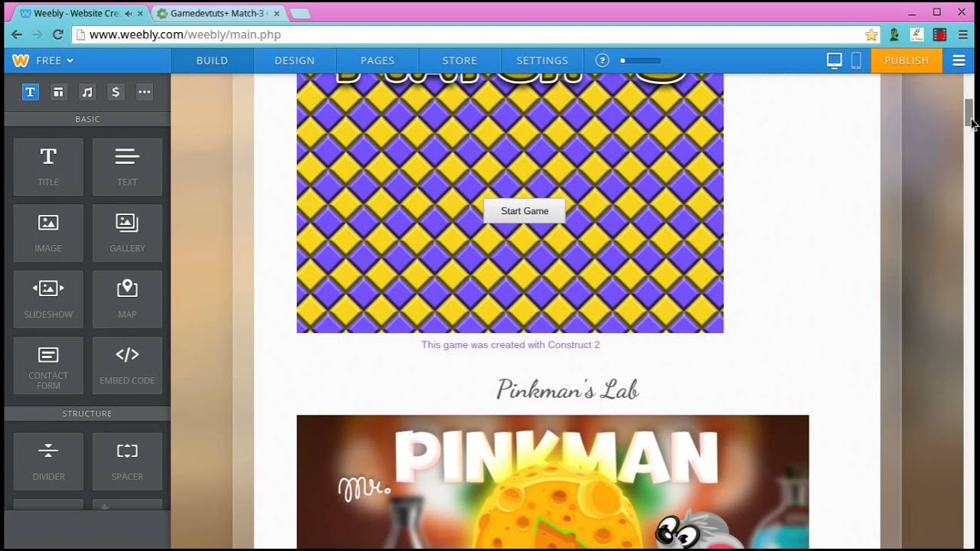980x551 pixels.
Task: Select the Embed Code element tile
Action: coord(127,366)
